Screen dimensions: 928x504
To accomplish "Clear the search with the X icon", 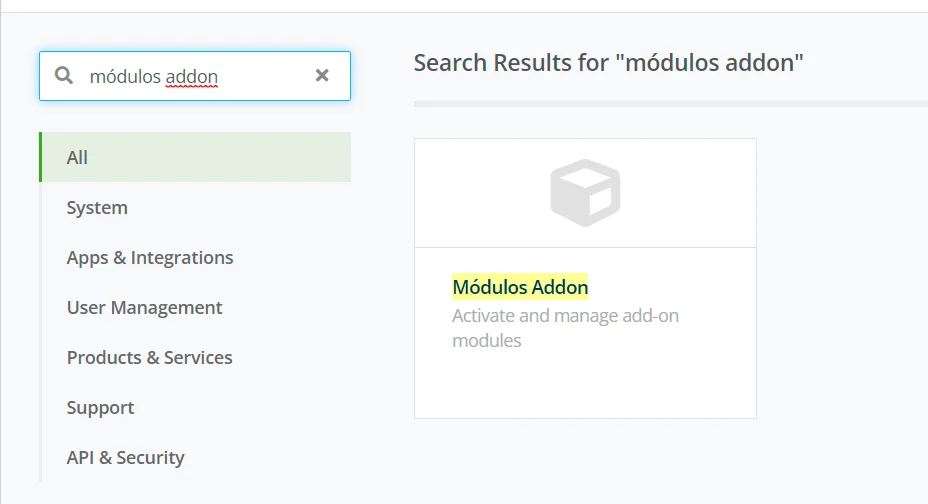I will point(322,75).
